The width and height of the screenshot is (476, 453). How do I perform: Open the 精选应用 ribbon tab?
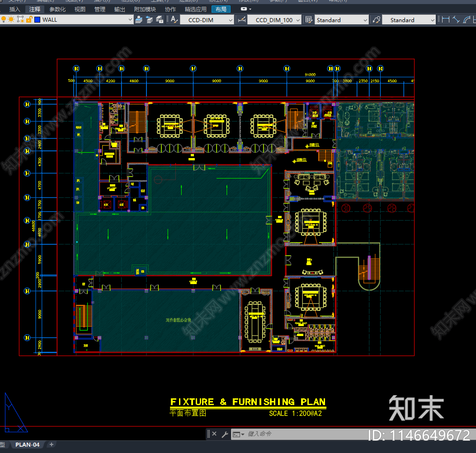[x=195, y=9]
